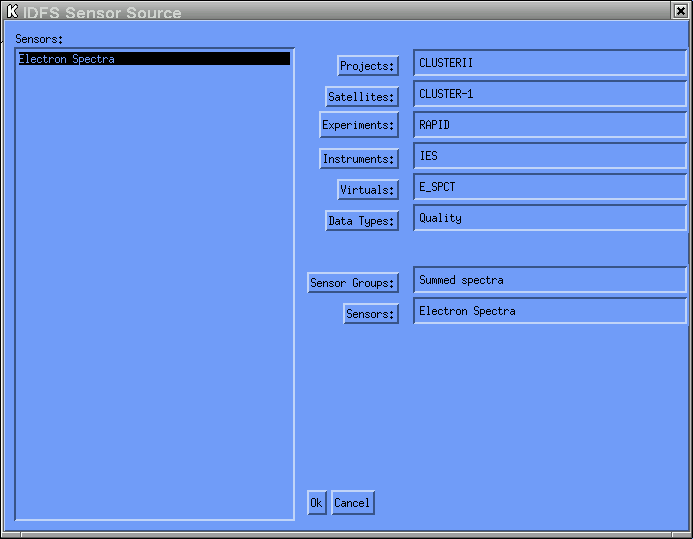Open the Sensors selector button
The width and height of the screenshot is (693, 539).
pyautogui.click(x=371, y=314)
